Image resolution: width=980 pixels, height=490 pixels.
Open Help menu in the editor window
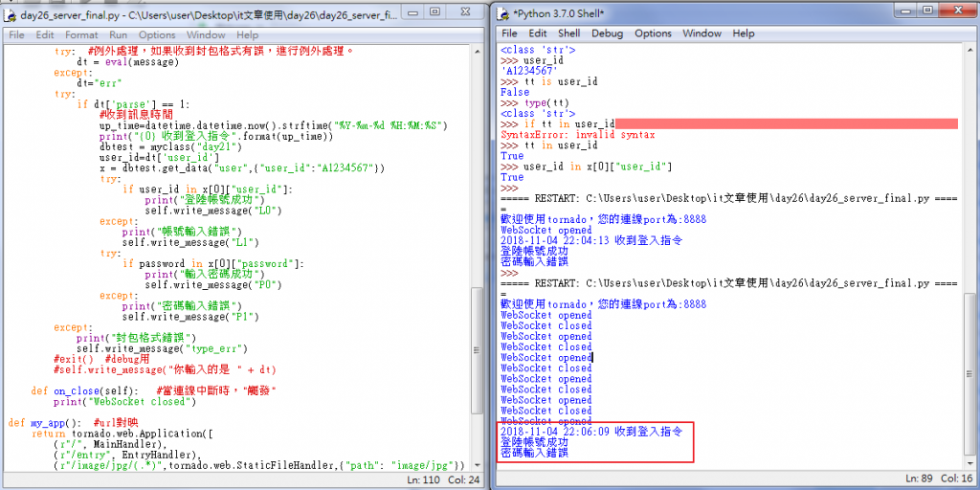click(x=248, y=35)
